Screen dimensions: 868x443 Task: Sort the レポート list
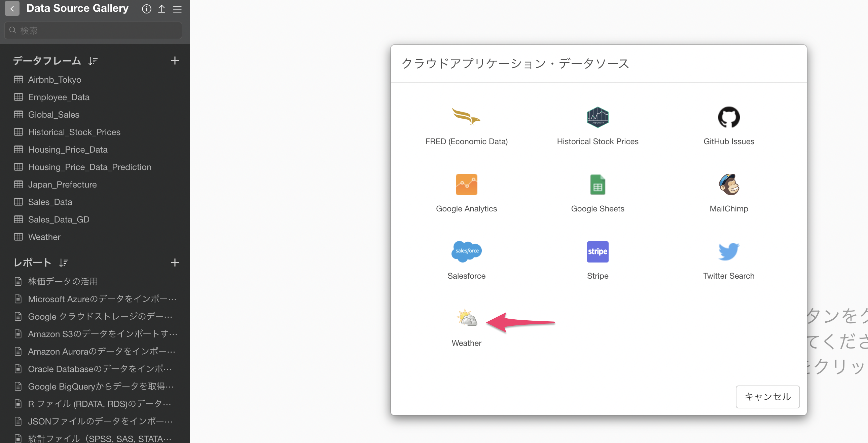click(63, 263)
